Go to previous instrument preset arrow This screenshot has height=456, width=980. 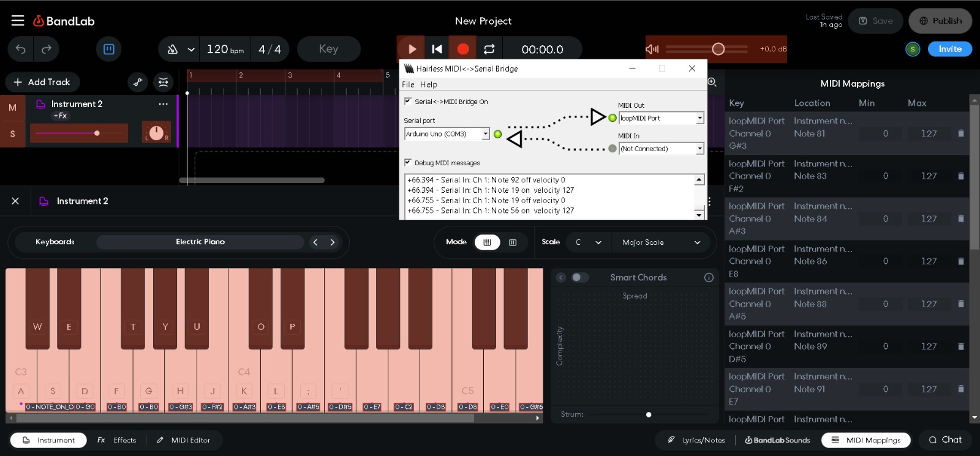[315, 242]
